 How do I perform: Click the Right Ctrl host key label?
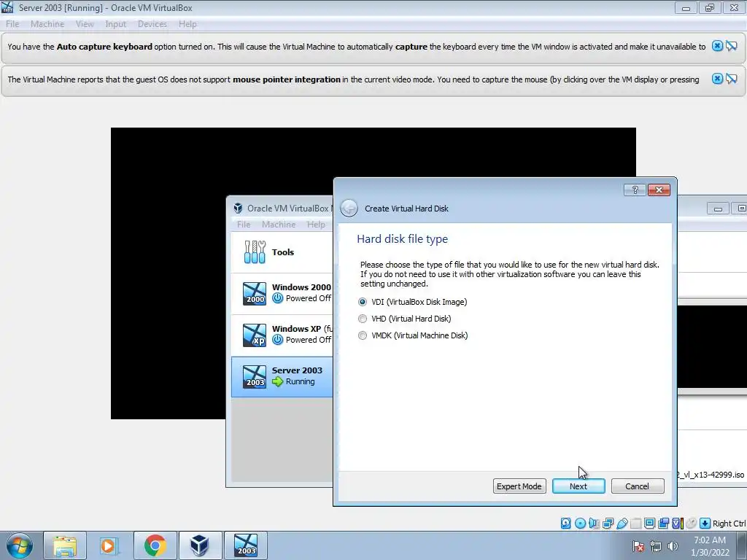(729, 524)
